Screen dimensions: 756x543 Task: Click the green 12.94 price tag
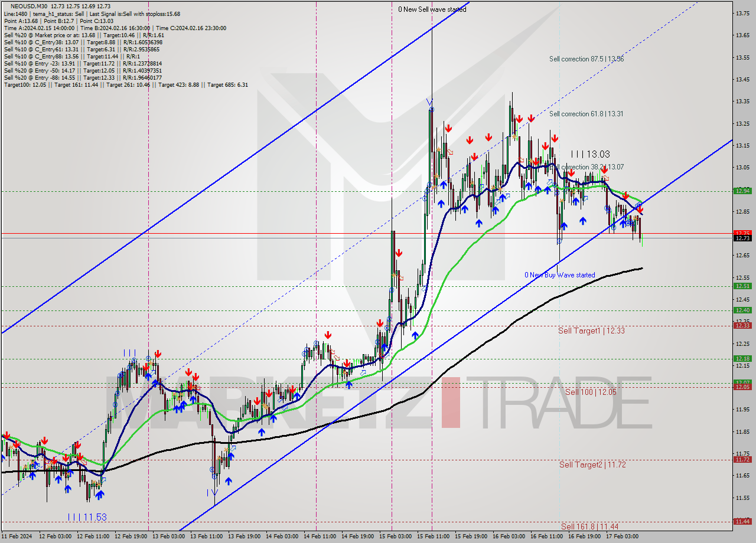742,191
